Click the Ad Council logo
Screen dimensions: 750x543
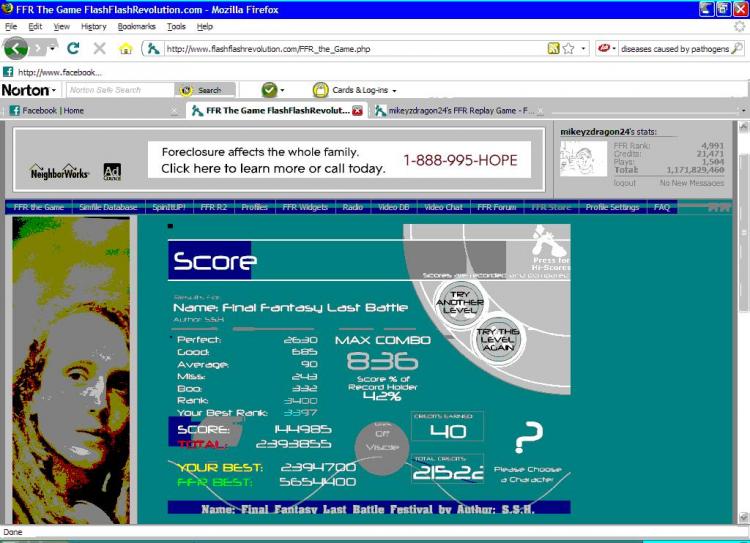(x=112, y=172)
